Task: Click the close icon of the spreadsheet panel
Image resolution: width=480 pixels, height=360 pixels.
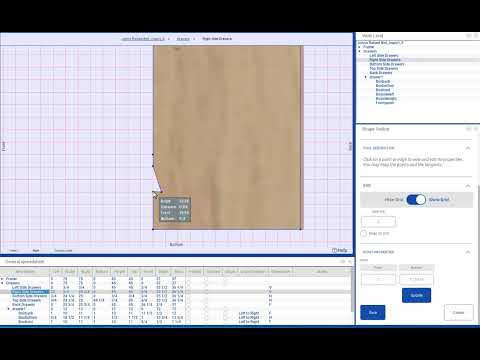Action: [350, 262]
